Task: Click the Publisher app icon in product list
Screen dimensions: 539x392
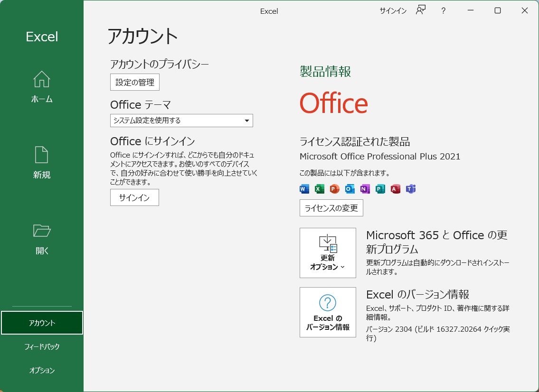Action: point(380,189)
